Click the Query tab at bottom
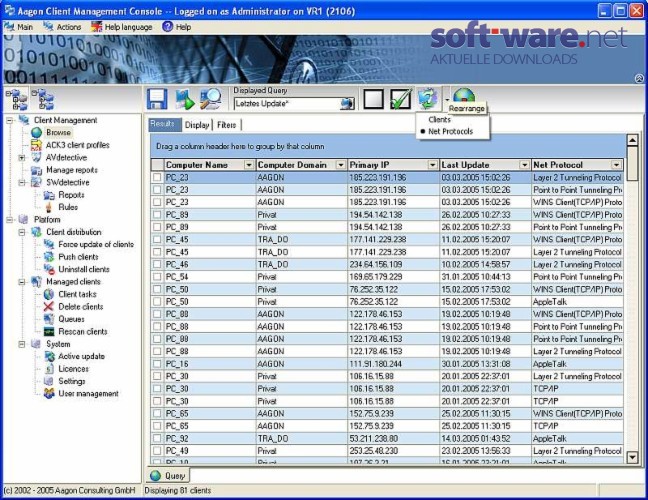648x500 pixels. 168,476
